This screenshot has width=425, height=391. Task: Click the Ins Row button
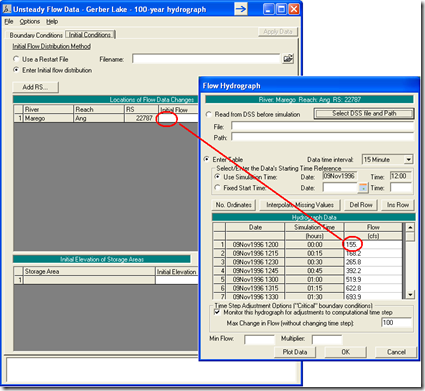[398, 205]
